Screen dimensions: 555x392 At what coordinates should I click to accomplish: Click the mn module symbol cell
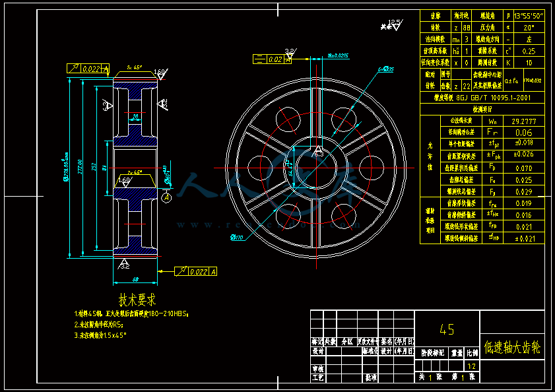[456, 40]
